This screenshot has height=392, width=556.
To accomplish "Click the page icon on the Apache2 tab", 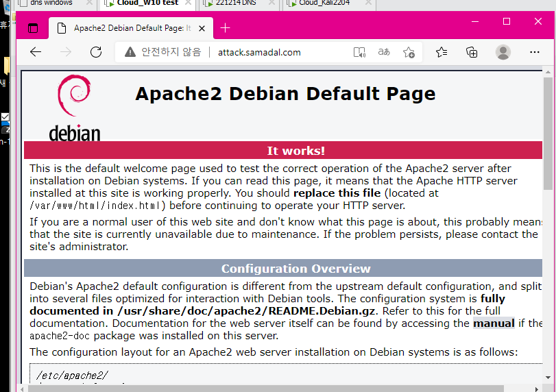I will coord(62,28).
